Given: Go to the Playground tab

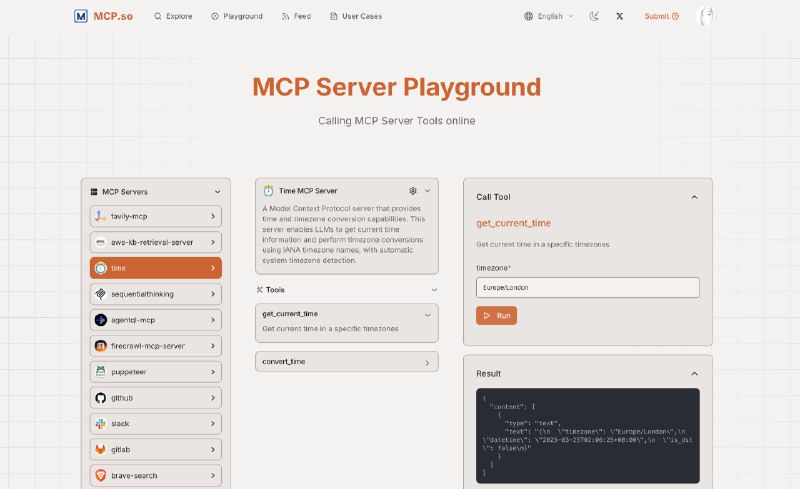Looking at the screenshot, I should tap(237, 16).
